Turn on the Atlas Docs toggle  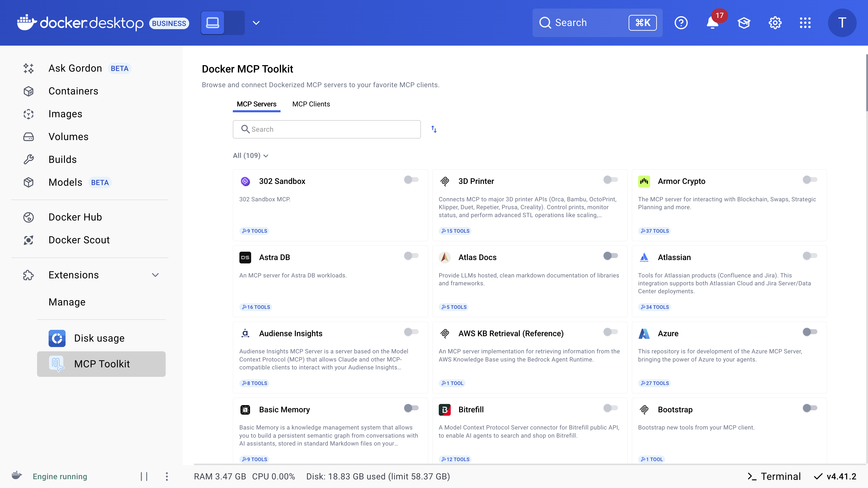tap(611, 256)
